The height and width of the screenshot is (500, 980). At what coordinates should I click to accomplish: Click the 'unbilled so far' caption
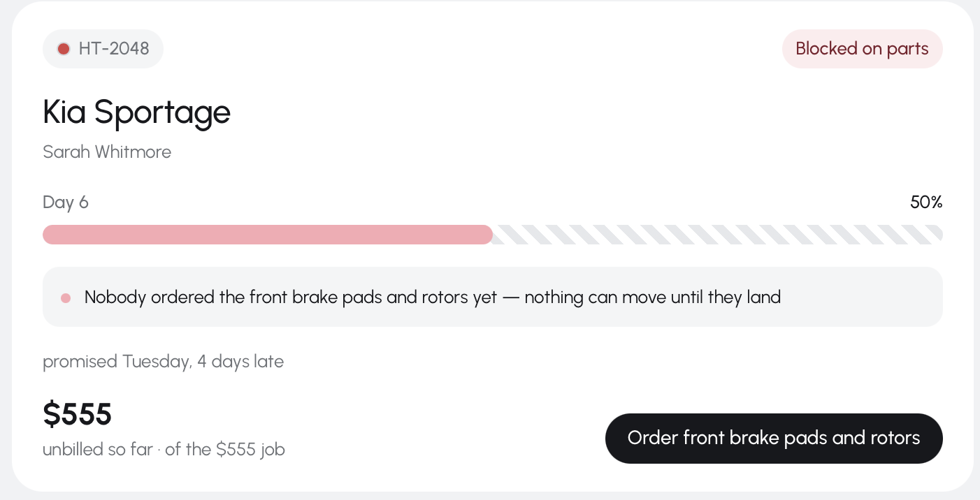point(98,449)
